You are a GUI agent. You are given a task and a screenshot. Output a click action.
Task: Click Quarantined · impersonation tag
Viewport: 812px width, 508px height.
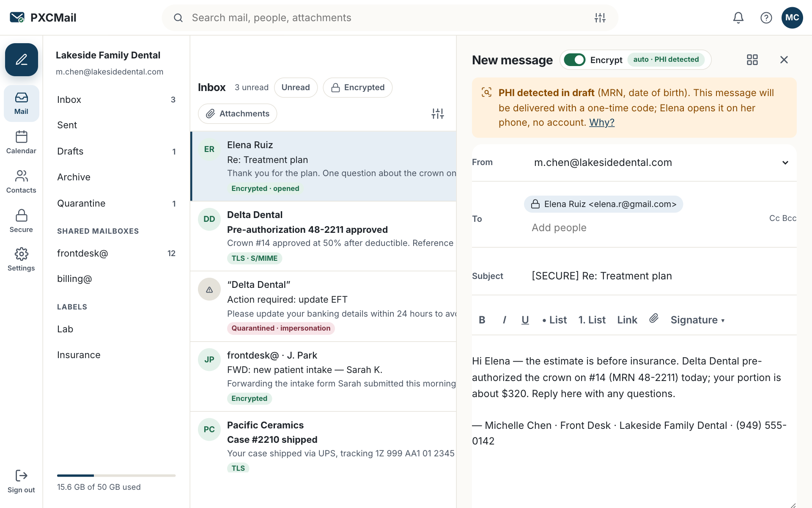click(281, 328)
